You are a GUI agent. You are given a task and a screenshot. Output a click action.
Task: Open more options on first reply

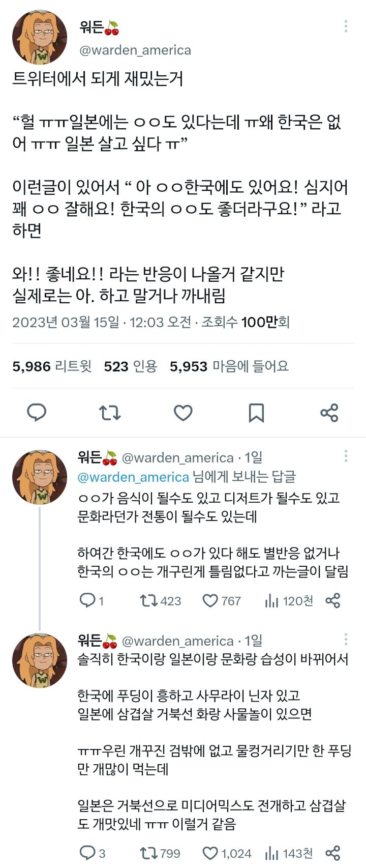click(x=346, y=456)
